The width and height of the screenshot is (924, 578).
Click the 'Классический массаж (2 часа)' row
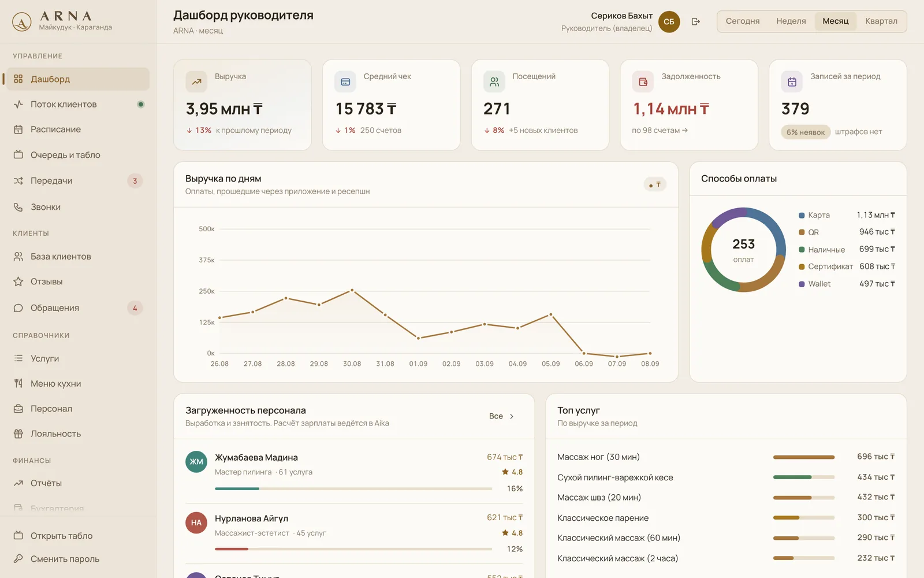pos(726,558)
